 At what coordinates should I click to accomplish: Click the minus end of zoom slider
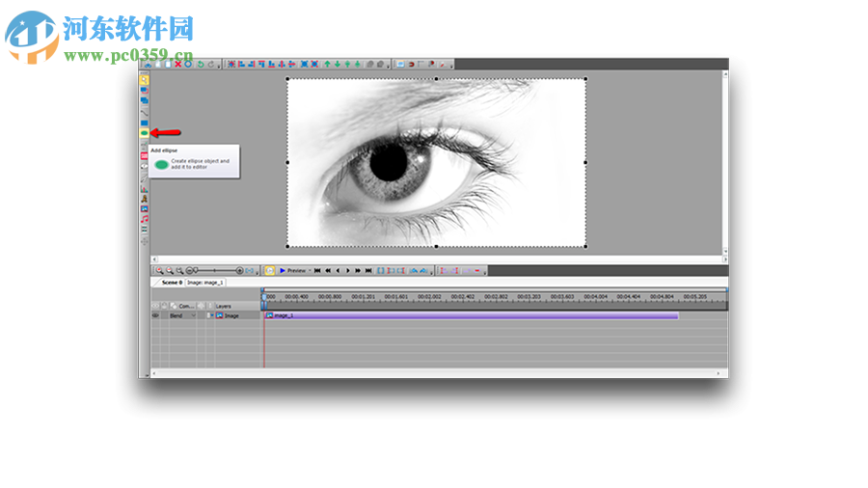(189, 271)
